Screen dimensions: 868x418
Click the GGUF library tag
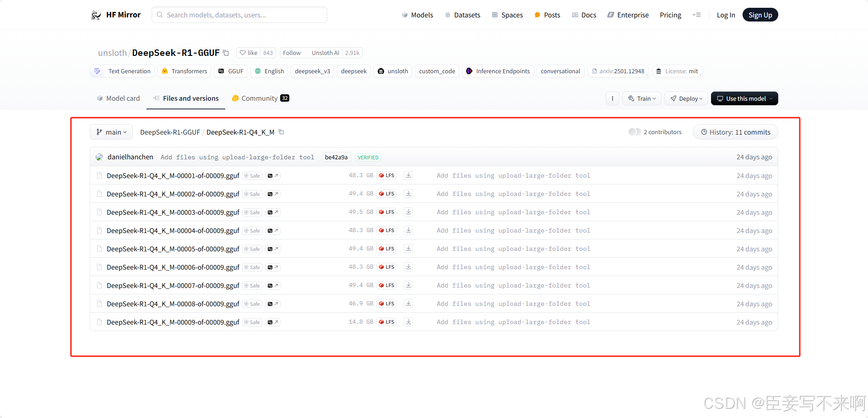pyautogui.click(x=231, y=71)
